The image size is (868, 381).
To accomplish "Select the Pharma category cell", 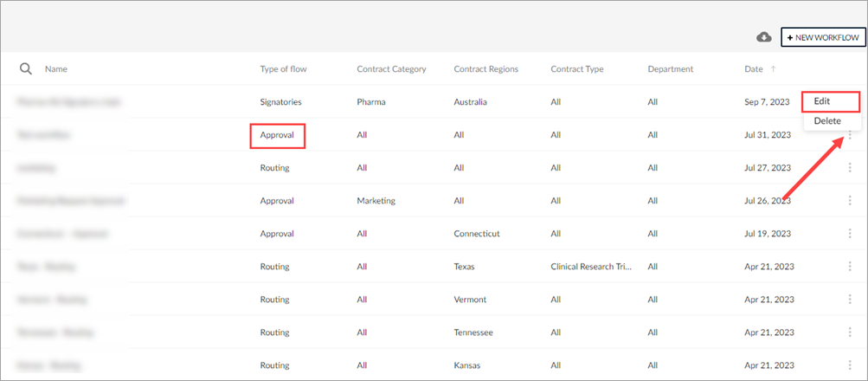I will (x=371, y=102).
